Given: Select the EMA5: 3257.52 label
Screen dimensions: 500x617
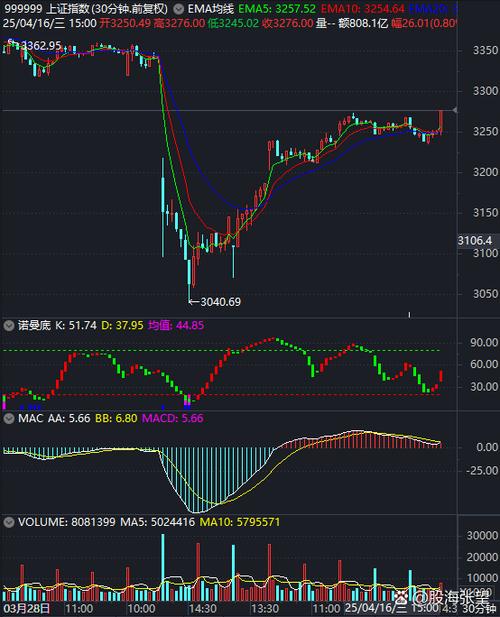Looking at the screenshot, I should point(277,9).
